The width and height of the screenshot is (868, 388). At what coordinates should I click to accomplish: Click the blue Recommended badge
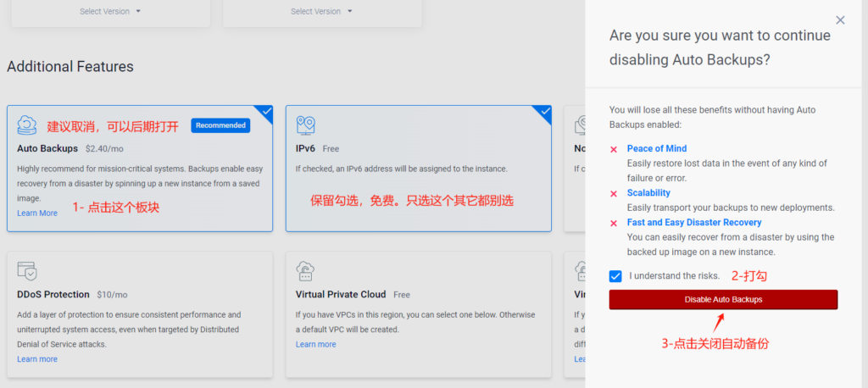pos(220,125)
